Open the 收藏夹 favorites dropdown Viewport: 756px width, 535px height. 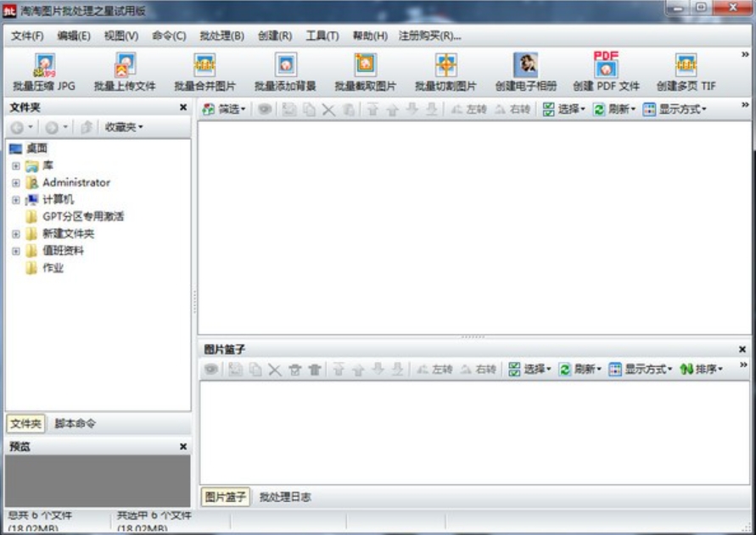point(124,127)
